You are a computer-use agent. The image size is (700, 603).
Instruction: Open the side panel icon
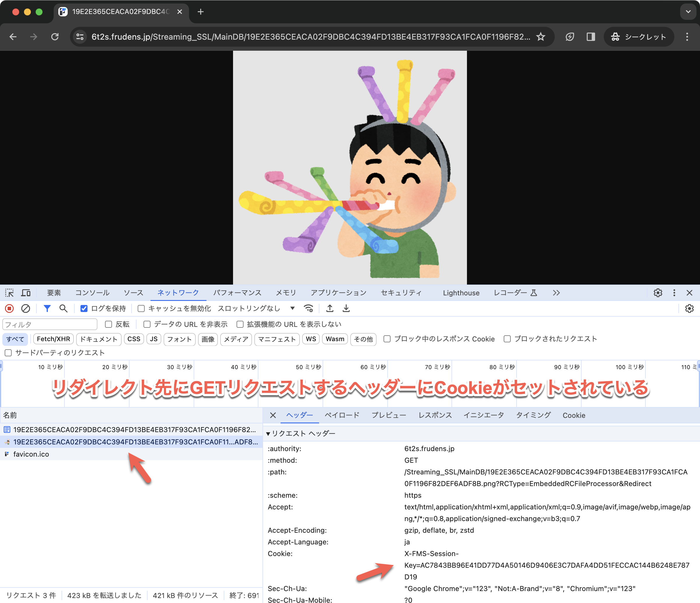(591, 37)
